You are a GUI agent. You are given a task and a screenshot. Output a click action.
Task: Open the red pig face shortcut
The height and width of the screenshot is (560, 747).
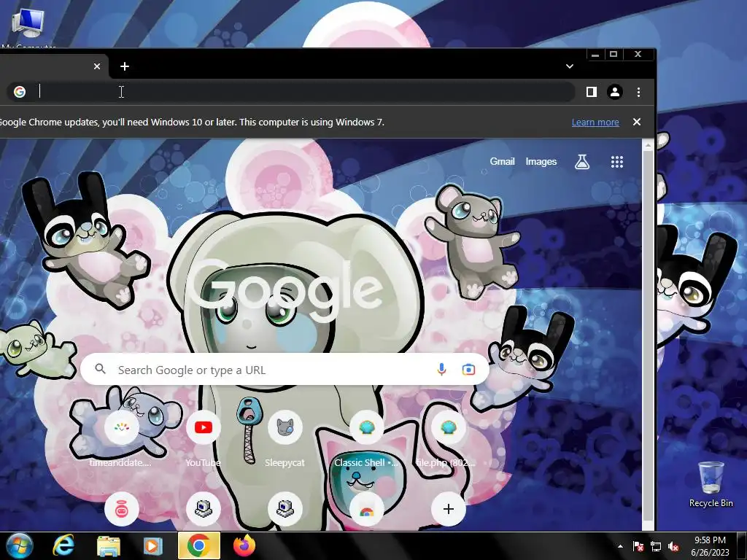point(122,509)
